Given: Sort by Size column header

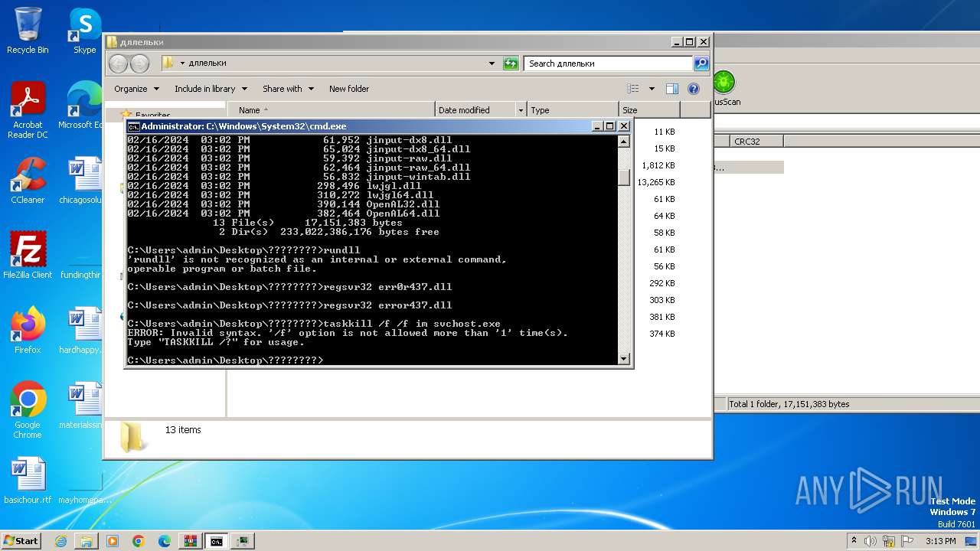Looking at the screenshot, I should [x=649, y=110].
